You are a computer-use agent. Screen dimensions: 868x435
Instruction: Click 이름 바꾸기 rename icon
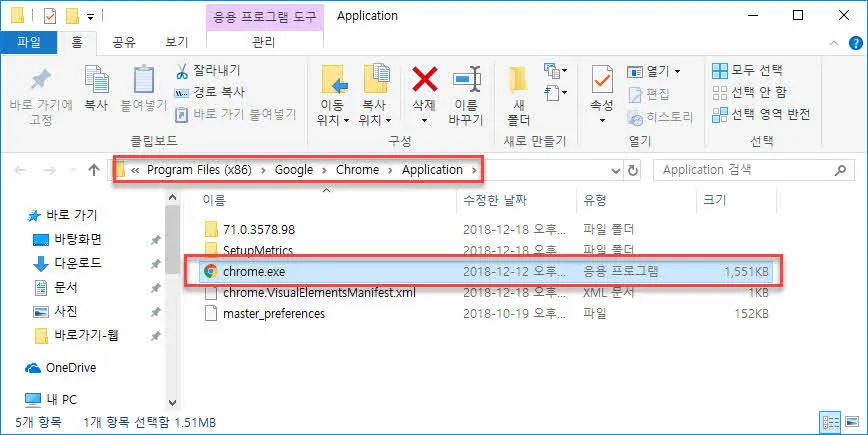(466, 80)
